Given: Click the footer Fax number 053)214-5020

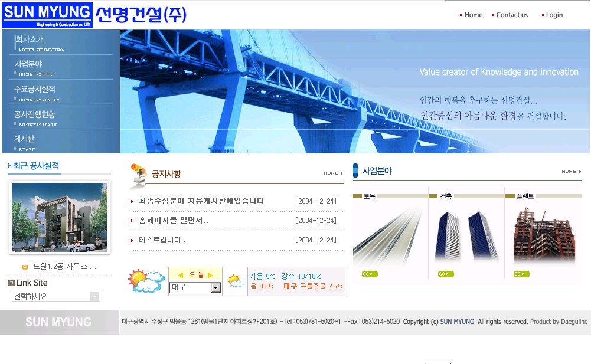Looking at the screenshot, I should coord(372,322).
